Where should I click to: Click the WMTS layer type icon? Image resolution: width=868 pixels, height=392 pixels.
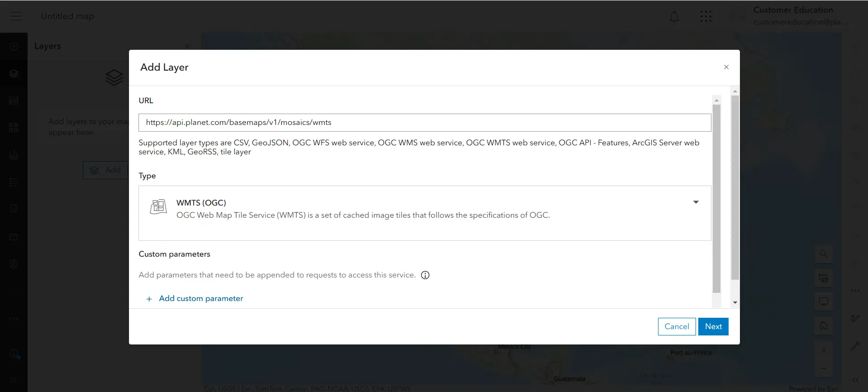click(x=158, y=207)
